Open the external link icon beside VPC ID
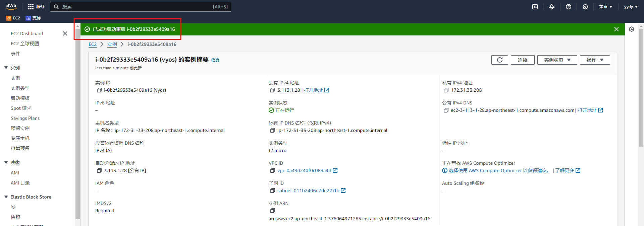Screen dimensions: 644x226 coord(335,170)
